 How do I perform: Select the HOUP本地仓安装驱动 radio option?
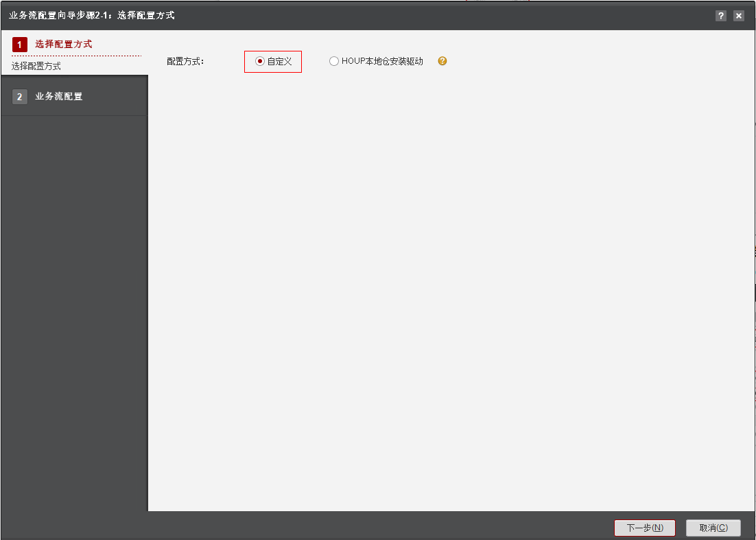point(333,61)
